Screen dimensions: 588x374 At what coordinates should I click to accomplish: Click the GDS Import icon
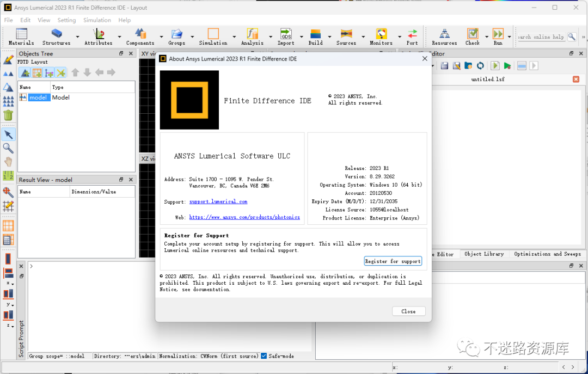tap(286, 34)
